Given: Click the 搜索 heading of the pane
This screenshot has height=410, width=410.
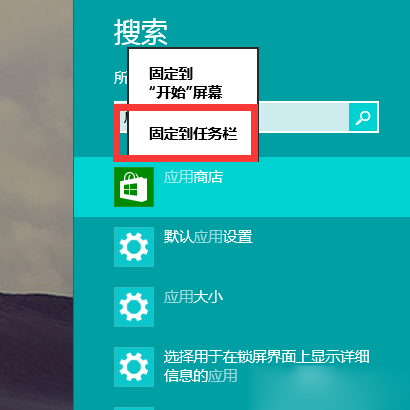Looking at the screenshot, I should [x=141, y=32].
